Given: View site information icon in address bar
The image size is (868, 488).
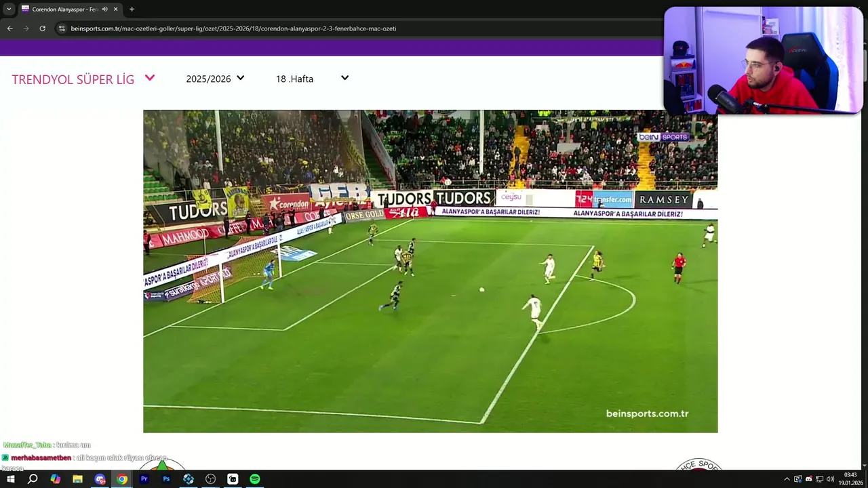Looking at the screenshot, I should [62, 28].
